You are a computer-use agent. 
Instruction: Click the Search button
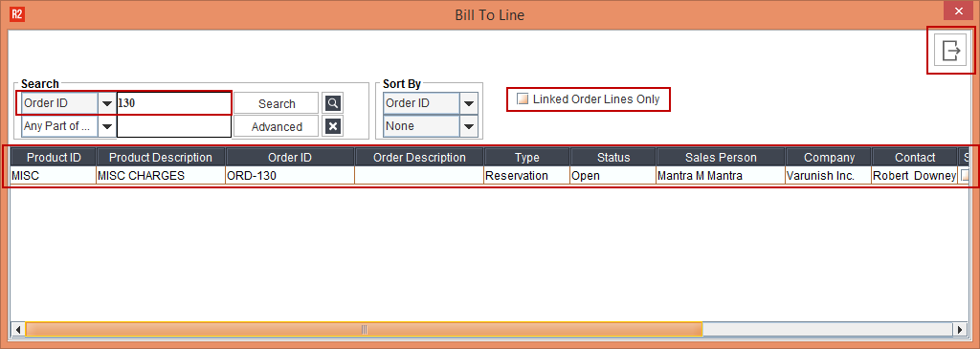pyautogui.click(x=277, y=103)
